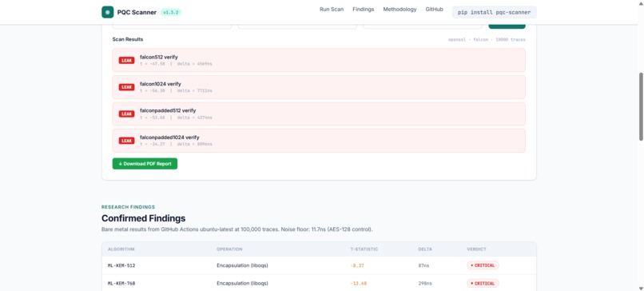Click the page's vertical scrollbar thumb
Screen dimensions: 644x291
coord(641,107)
